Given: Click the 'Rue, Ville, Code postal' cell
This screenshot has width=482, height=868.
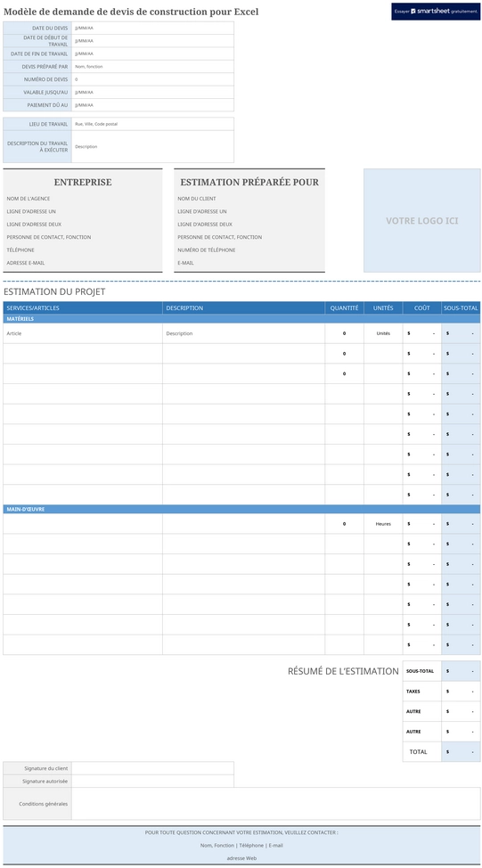Looking at the screenshot, I should click(152, 124).
